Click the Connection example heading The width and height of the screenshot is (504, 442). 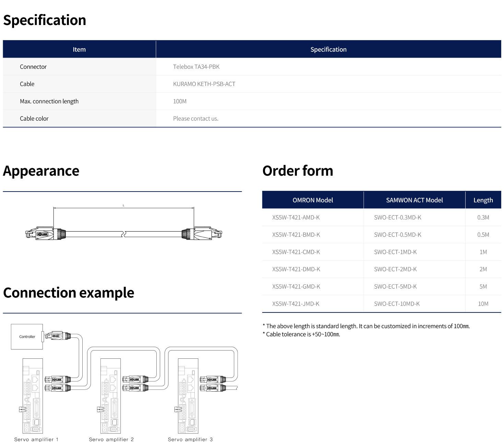click(69, 293)
